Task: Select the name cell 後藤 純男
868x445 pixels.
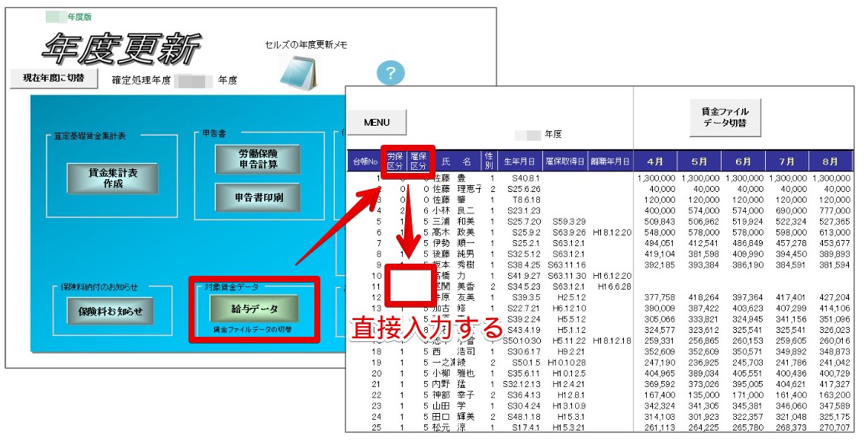Action: tap(454, 255)
